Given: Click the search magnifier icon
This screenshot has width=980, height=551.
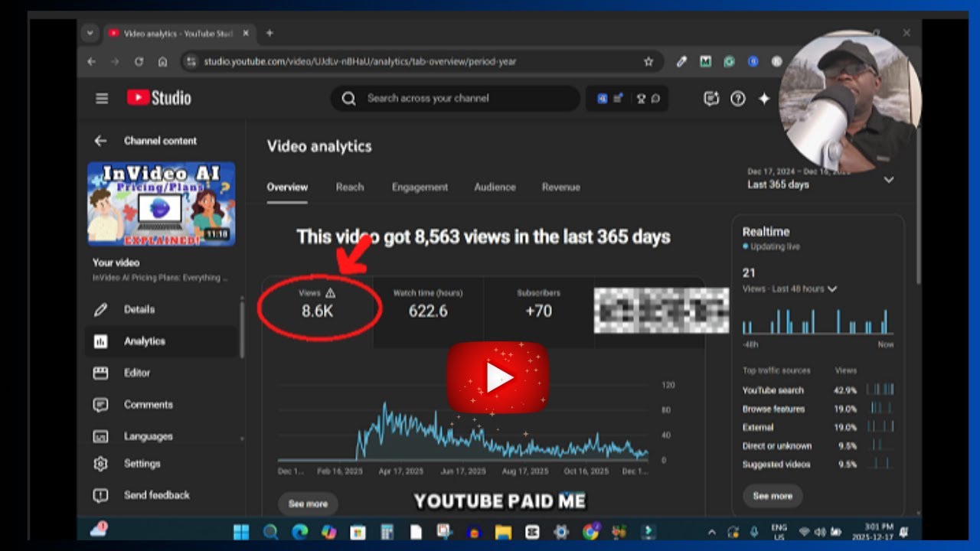Looking at the screenshot, I should point(349,98).
